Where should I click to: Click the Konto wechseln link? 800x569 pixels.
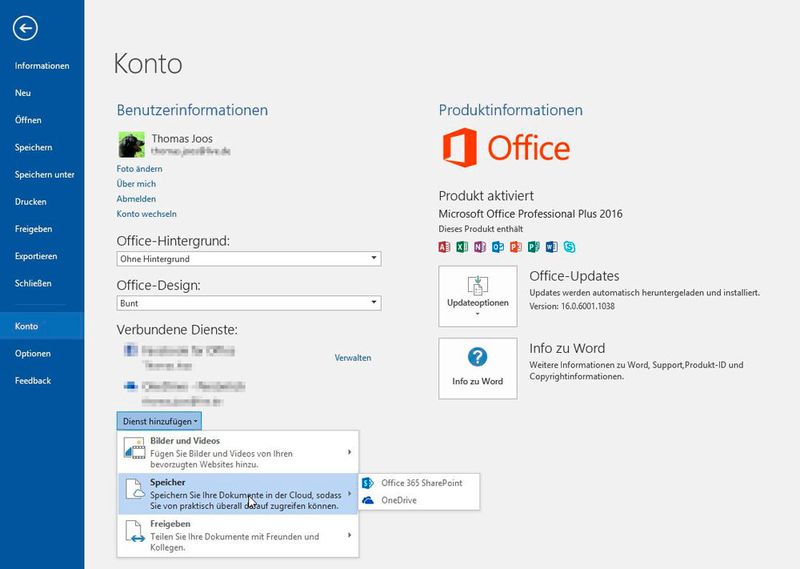146,214
